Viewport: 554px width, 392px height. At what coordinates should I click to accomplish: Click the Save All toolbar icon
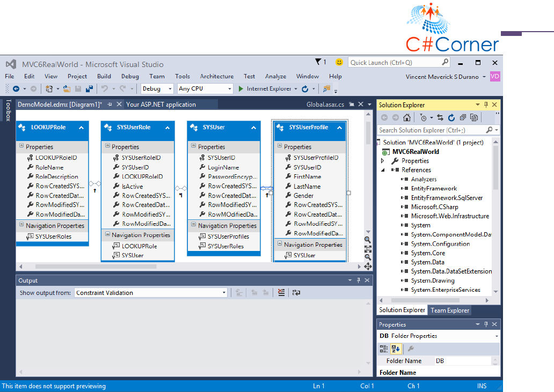tap(90, 89)
